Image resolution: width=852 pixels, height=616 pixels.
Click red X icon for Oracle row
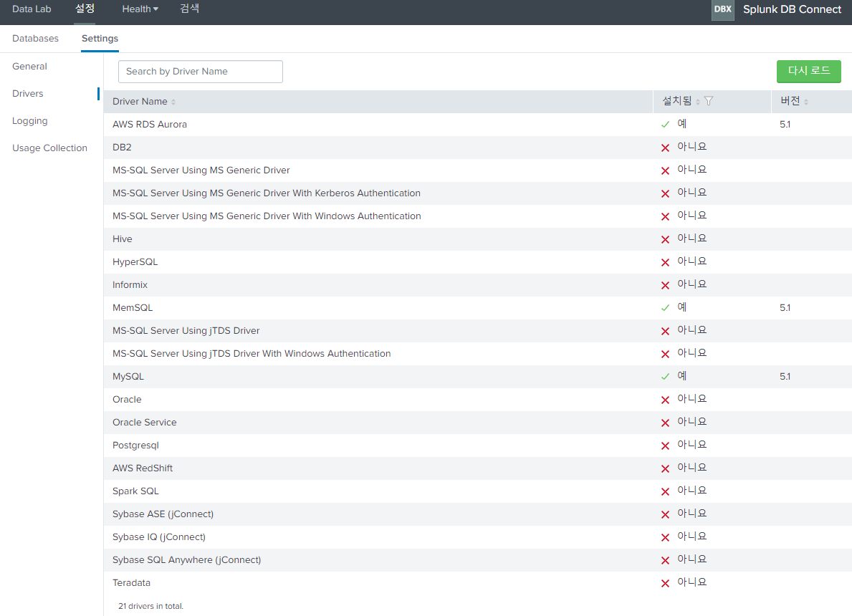pos(665,400)
